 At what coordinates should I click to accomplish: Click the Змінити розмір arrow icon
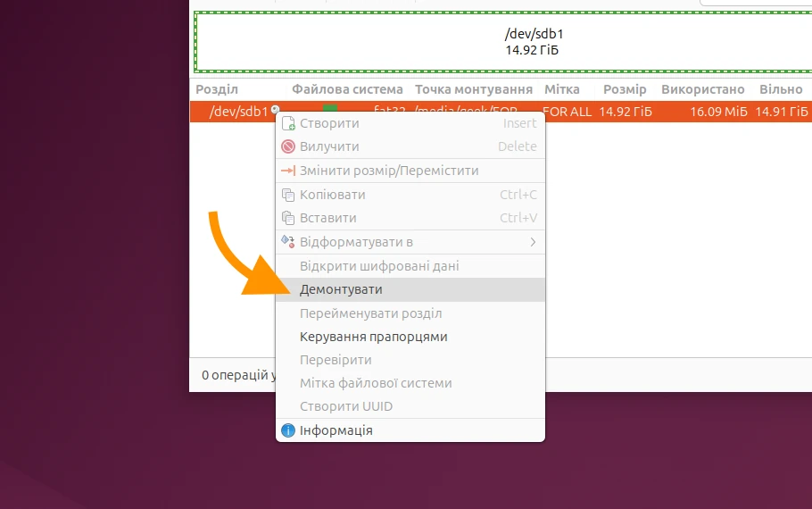pos(288,171)
